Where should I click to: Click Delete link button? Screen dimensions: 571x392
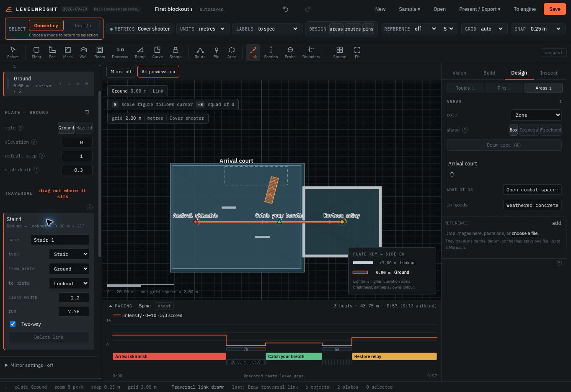49,337
